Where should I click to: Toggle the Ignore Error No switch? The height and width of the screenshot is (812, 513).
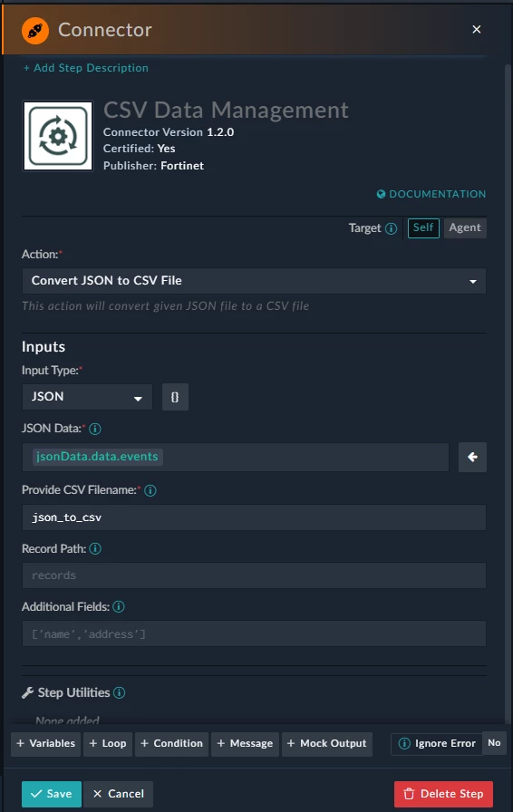tap(494, 743)
